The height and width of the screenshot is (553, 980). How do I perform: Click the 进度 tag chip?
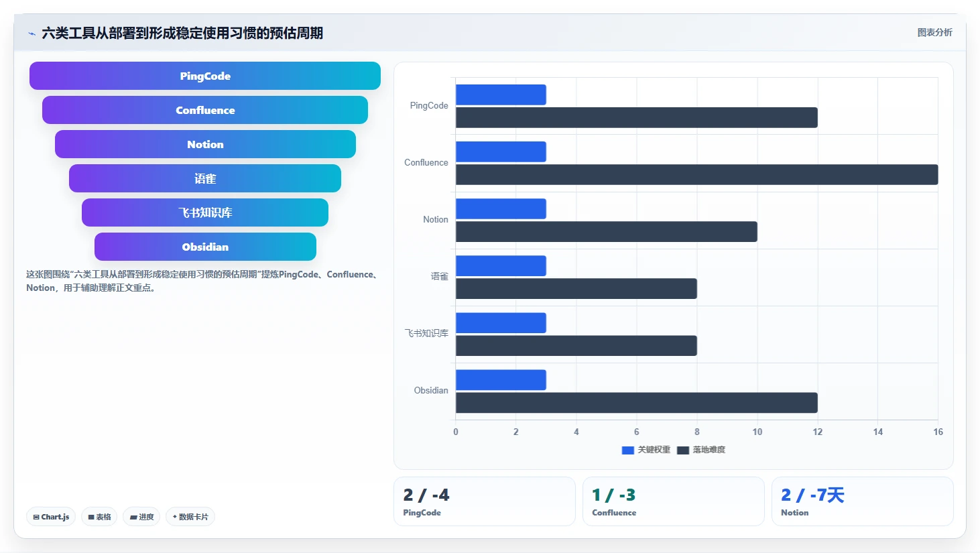141,517
